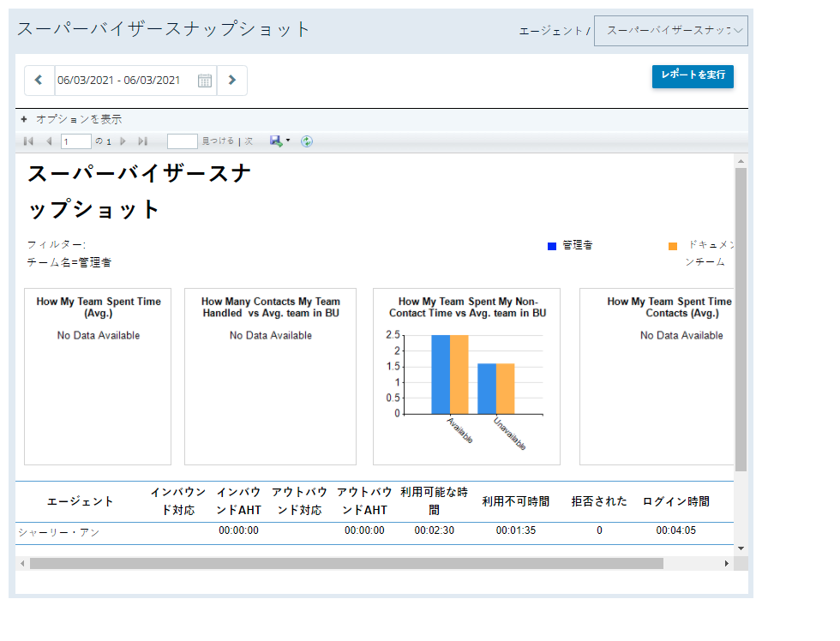Image resolution: width=840 pixels, height=641 pixels.
Task: Click the 次 find-next link
Action: pos(249,141)
